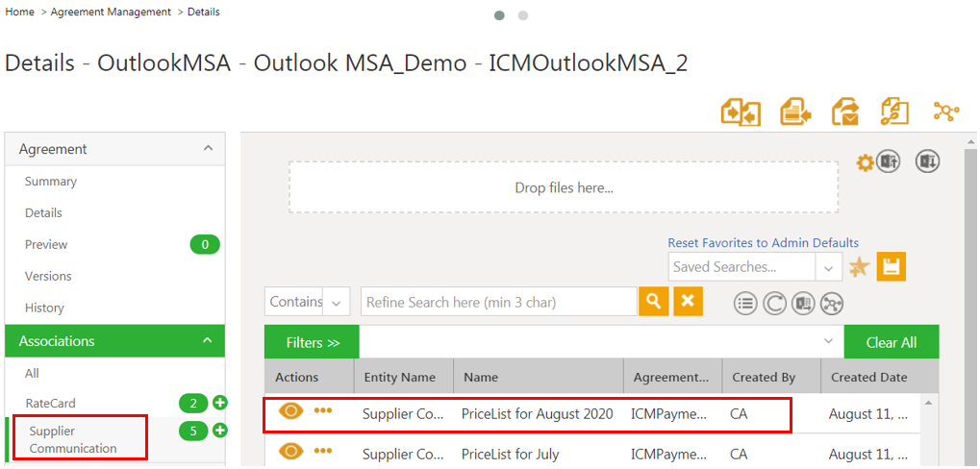Click the send via email icon
980x469 pixels.
(x=845, y=111)
